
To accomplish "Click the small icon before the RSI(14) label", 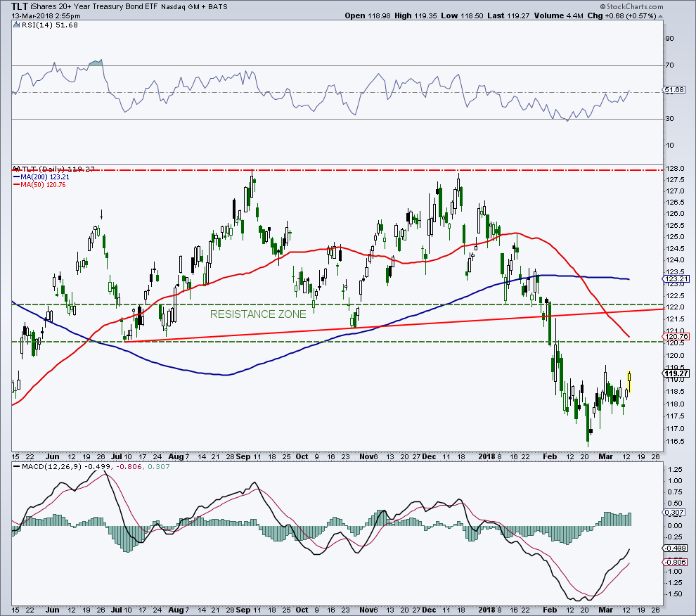I will [x=15, y=25].
